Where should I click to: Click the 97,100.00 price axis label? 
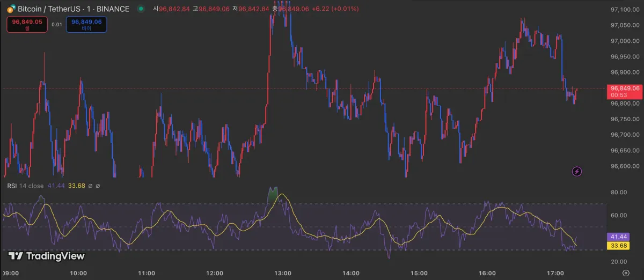pos(624,10)
